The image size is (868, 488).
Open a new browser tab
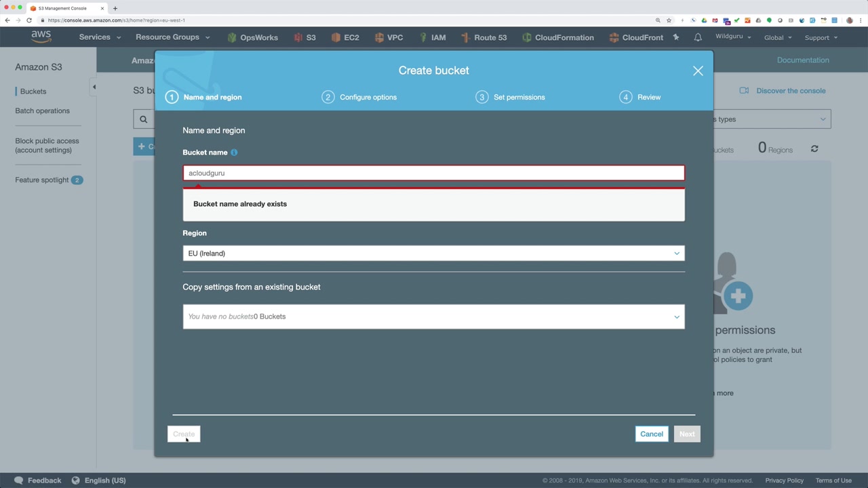coord(115,8)
